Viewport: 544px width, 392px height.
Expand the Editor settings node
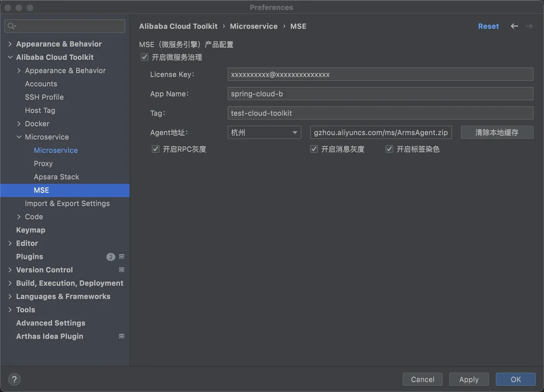[10, 243]
